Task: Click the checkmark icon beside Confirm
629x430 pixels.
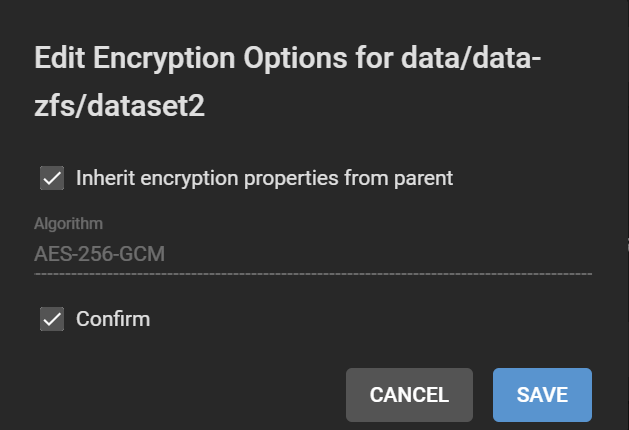Action: [x=52, y=320]
